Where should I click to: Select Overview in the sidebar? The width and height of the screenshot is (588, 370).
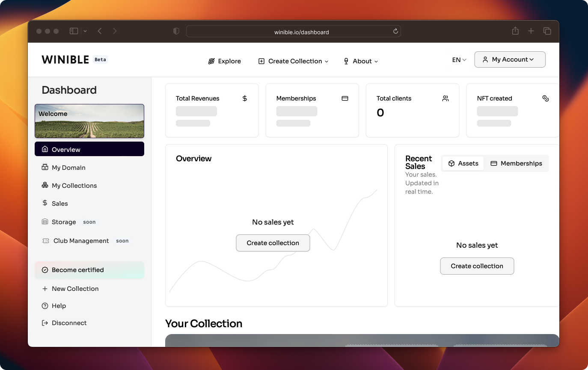89,149
